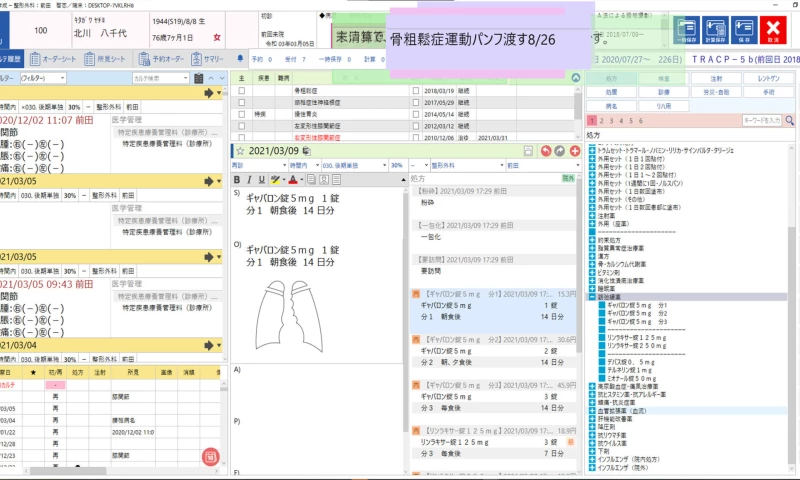Toggle the checkbox beside the date 2017/05/29
800x480 pixels.
point(416,102)
